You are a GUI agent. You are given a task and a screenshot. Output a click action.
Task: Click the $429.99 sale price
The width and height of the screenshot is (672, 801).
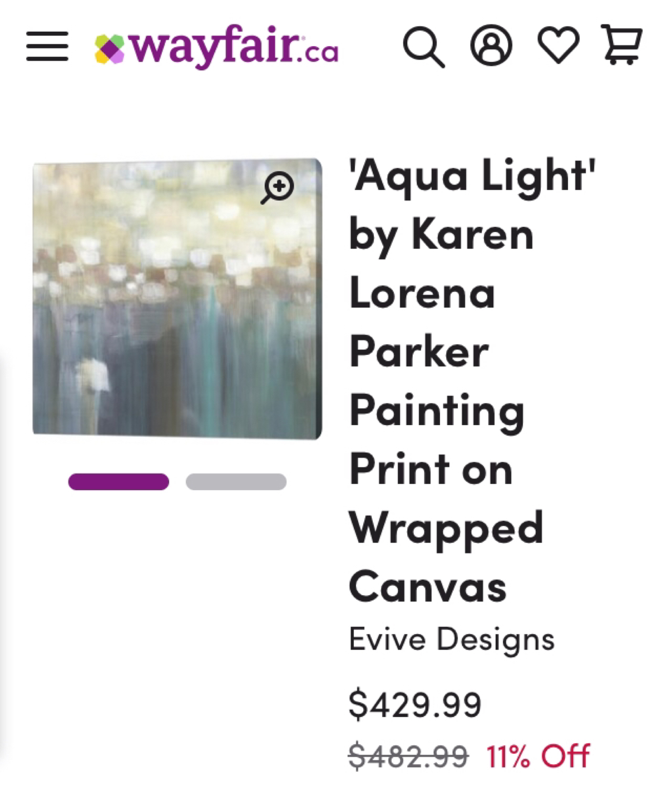tap(414, 704)
